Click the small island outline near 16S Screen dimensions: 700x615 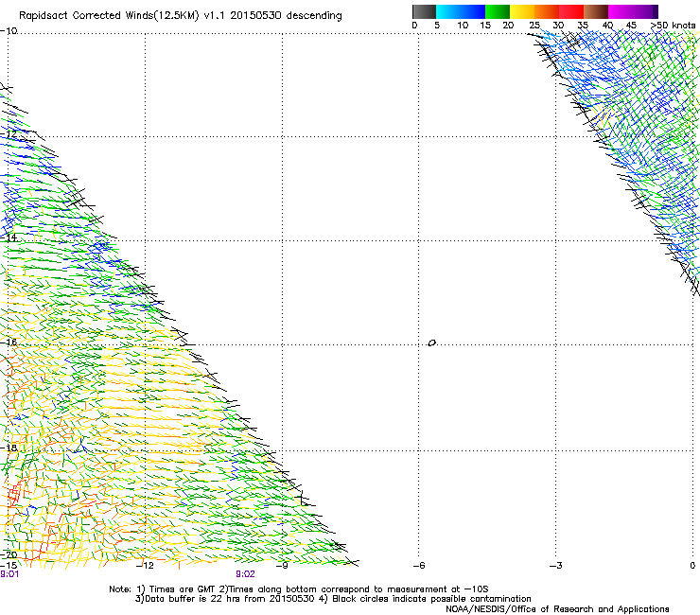click(431, 343)
